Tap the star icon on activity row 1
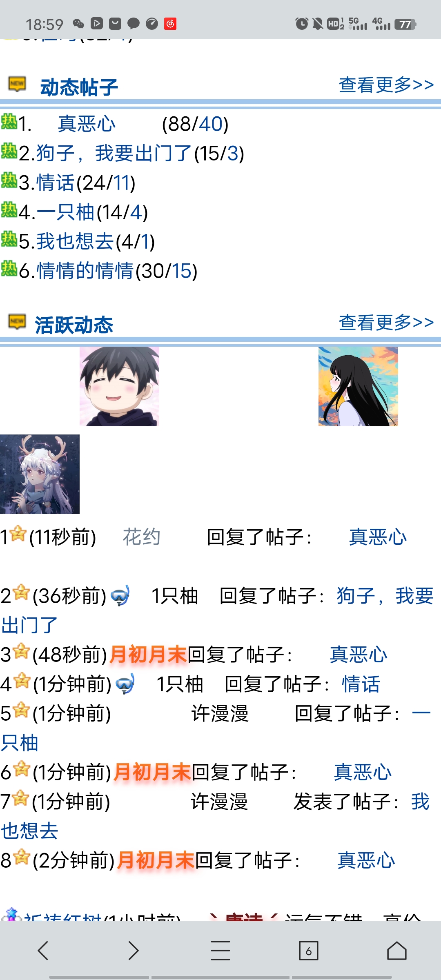Image resolution: width=441 pixels, height=980 pixels. pos(18,534)
